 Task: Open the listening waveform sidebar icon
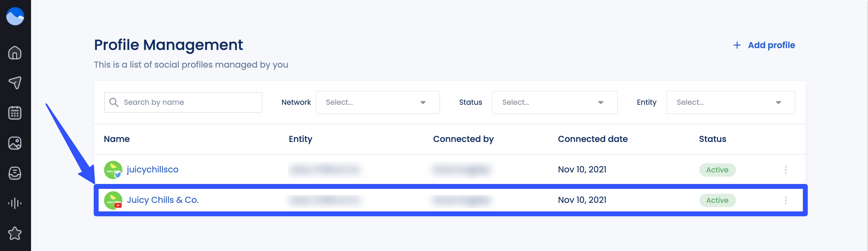(15, 203)
